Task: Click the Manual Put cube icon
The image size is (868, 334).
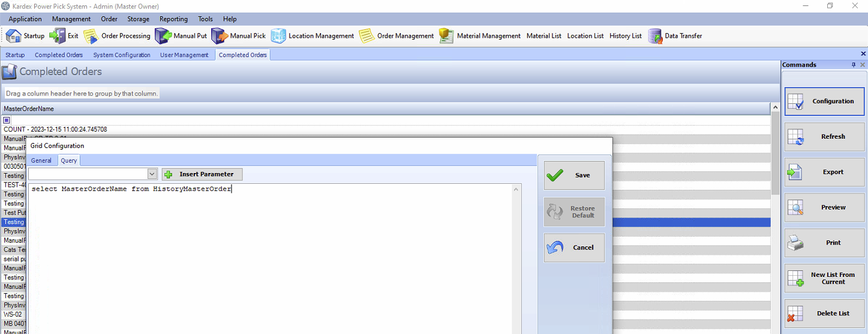Action: click(x=163, y=36)
